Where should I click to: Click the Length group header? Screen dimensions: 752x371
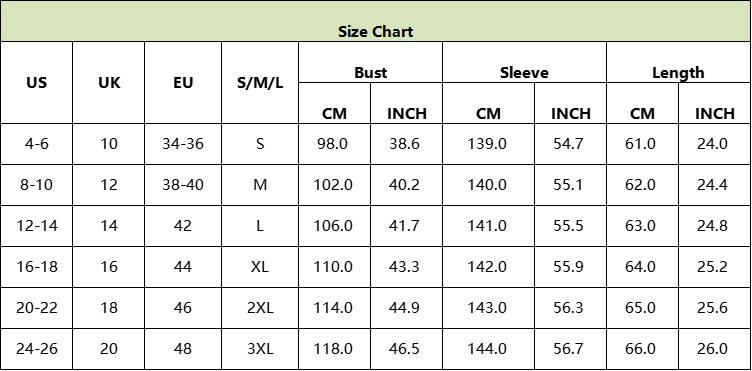(x=679, y=62)
